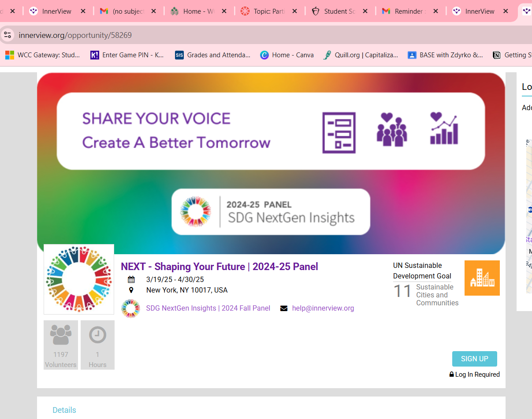Image resolution: width=532 pixels, height=419 pixels.
Task: Click the address bar URL innerview.org/opportunity/58269
Action: click(75, 35)
